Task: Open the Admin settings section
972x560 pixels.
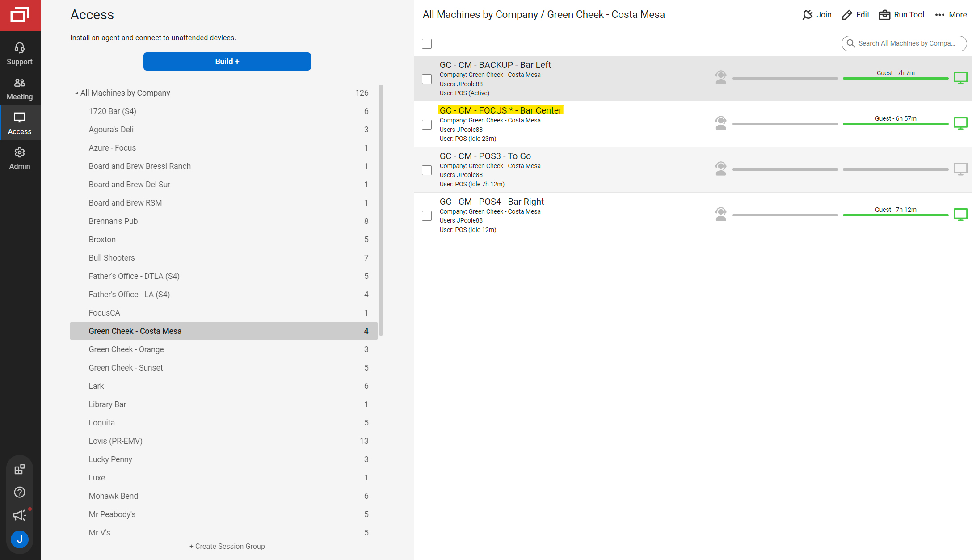Action: click(20, 158)
